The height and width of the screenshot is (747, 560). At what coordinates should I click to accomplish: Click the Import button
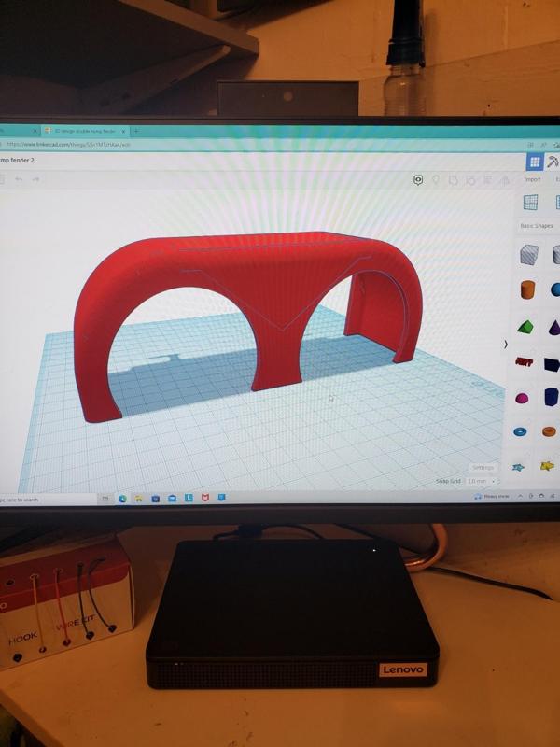click(532, 179)
